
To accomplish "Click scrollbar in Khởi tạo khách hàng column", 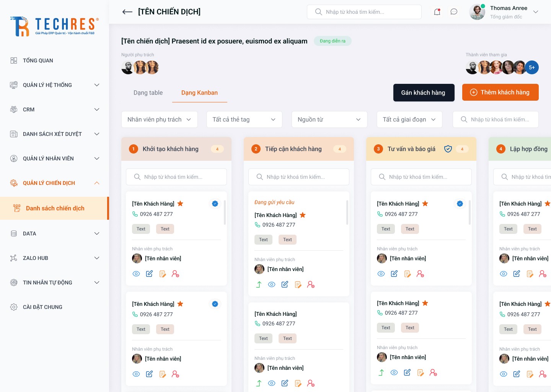I will tap(225, 212).
